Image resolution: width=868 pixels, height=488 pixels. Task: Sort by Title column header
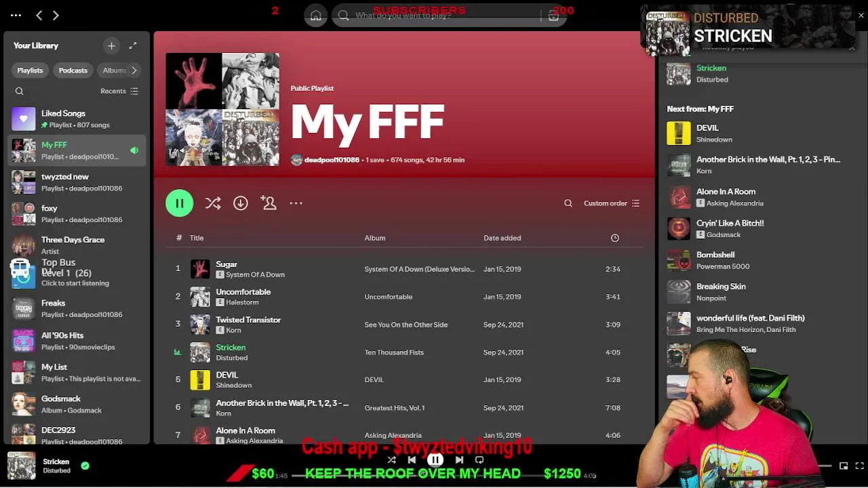point(197,238)
